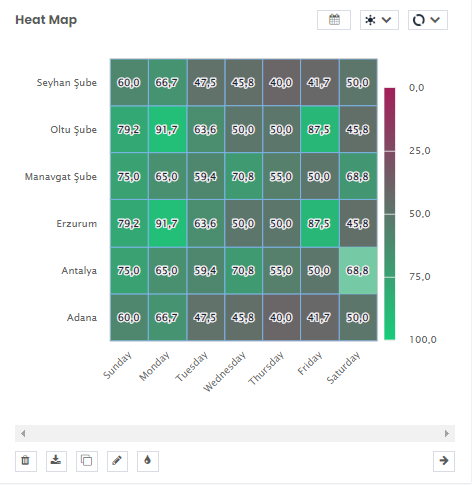Viewport: 472px width, 485px height.
Task: Select the Adana Friday cell 41,7
Action: pos(320,317)
